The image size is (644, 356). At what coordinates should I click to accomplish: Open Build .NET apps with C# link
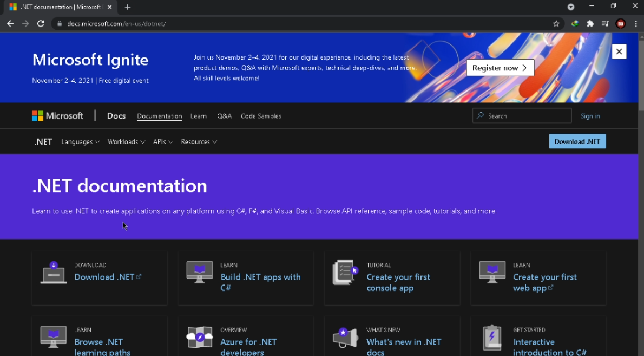pos(260,282)
